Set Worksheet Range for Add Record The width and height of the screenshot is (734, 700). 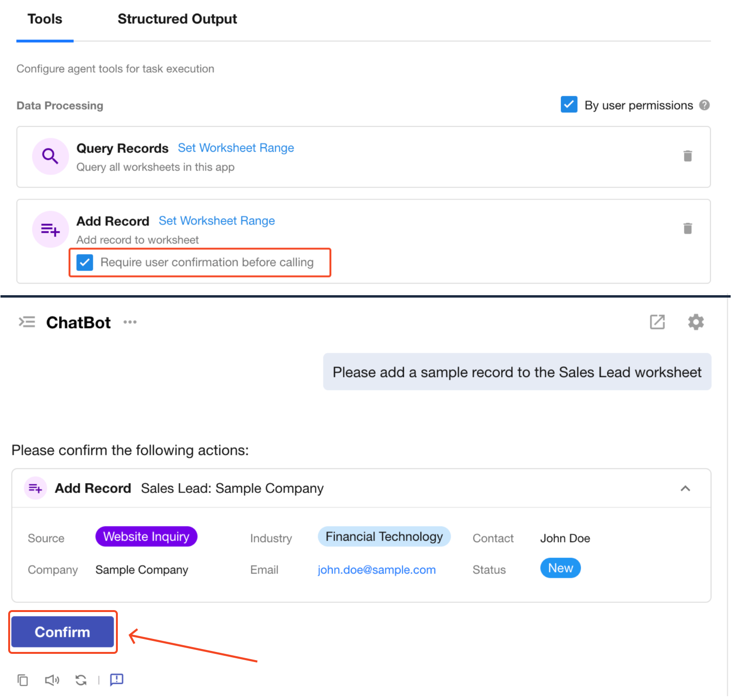click(216, 221)
